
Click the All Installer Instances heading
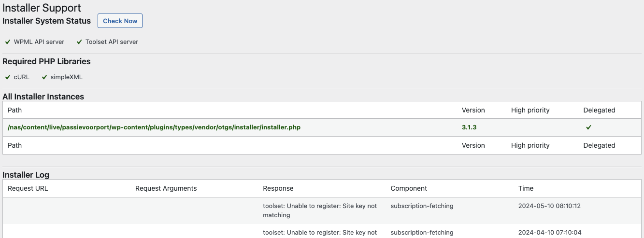[43, 97]
